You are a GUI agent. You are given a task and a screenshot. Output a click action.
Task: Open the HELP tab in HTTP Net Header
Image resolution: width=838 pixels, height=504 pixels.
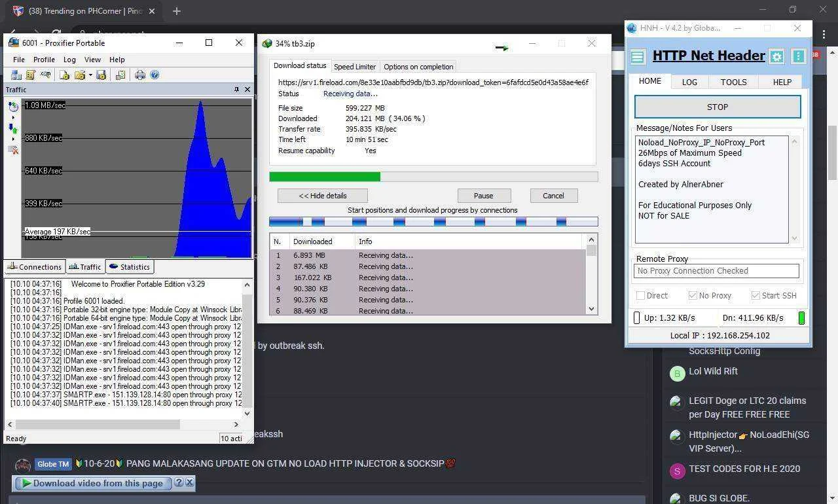point(782,82)
